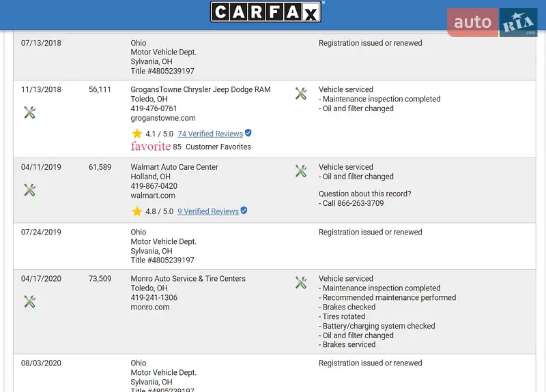
Task: Click the CARFAX logo in the header
Action: coord(265,12)
